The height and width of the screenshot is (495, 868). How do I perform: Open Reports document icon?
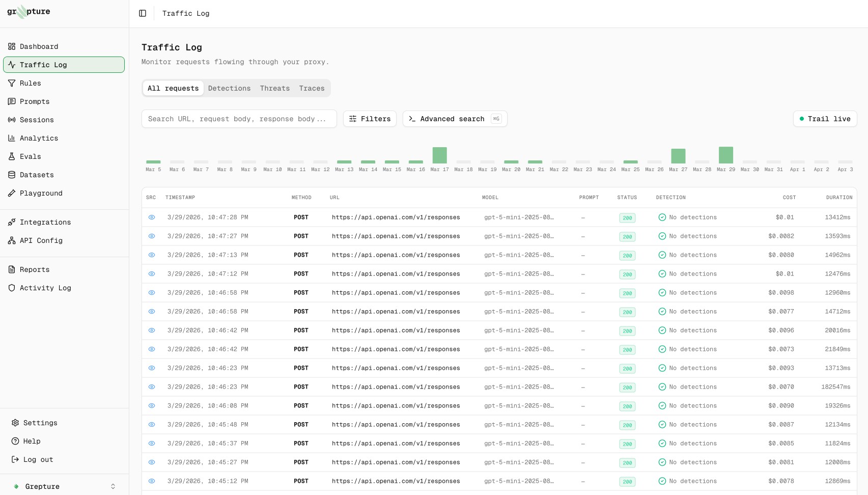(12, 269)
